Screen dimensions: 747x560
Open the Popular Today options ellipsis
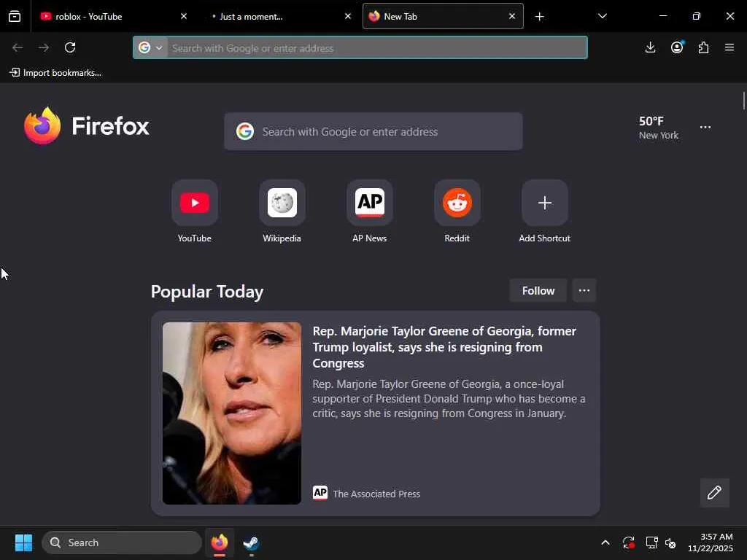[x=584, y=290]
